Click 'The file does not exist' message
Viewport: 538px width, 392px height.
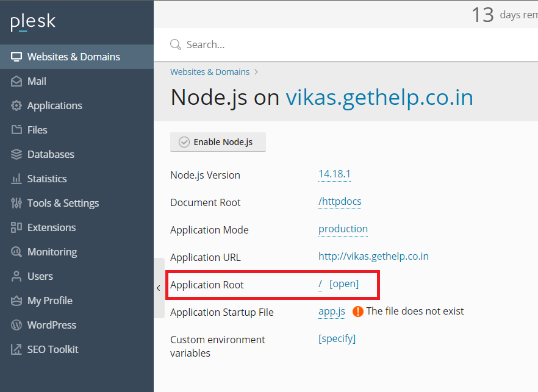(415, 312)
